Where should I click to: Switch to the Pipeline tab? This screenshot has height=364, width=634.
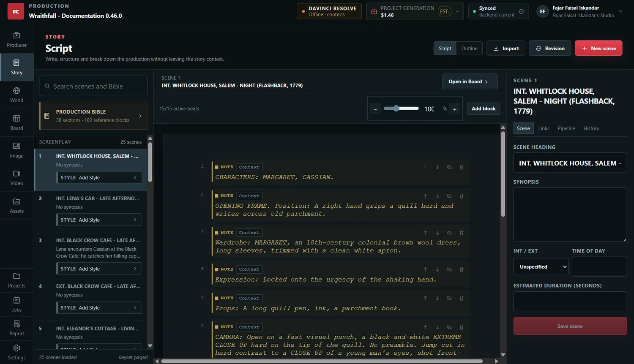click(x=566, y=128)
